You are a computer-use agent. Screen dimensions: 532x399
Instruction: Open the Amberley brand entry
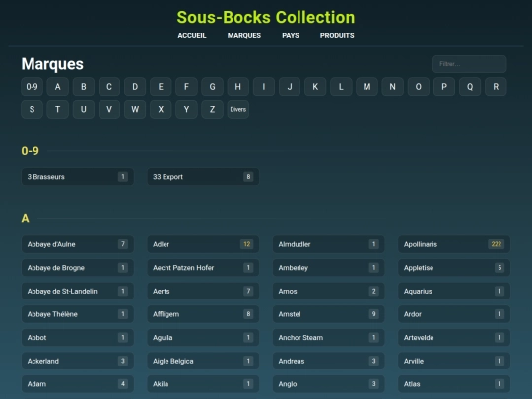coord(329,268)
